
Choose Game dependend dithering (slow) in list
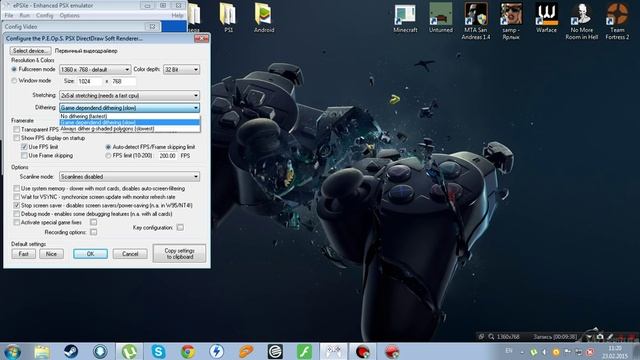click(x=130, y=122)
